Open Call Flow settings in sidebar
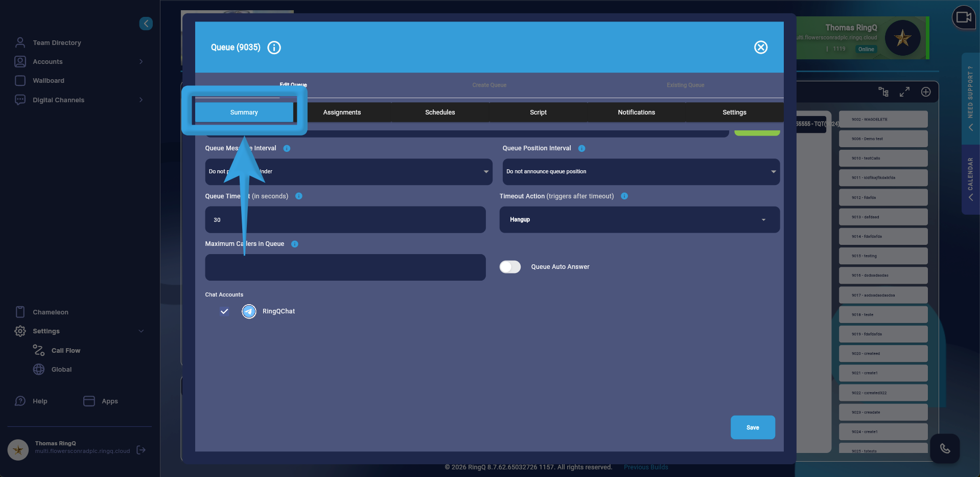The image size is (980, 477). click(x=65, y=350)
